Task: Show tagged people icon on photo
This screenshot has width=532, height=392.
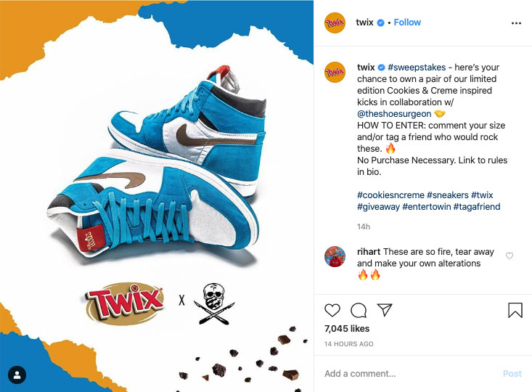Action: pyautogui.click(x=17, y=375)
